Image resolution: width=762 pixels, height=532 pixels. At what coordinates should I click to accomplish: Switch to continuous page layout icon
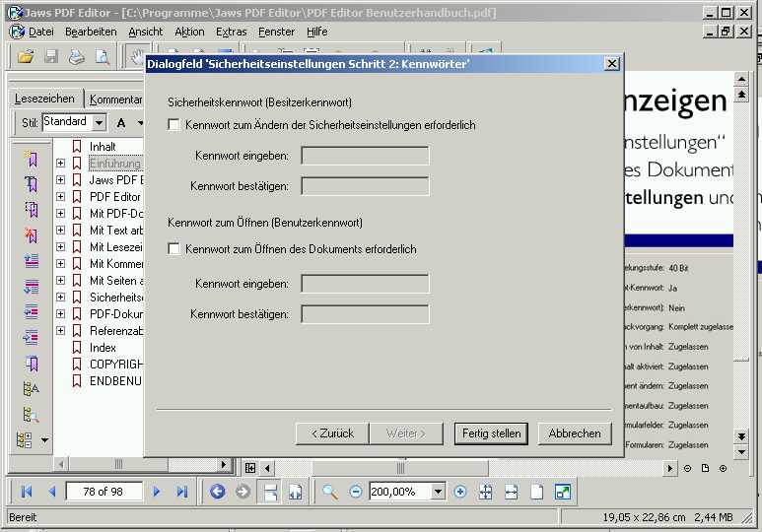click(270, 492)
